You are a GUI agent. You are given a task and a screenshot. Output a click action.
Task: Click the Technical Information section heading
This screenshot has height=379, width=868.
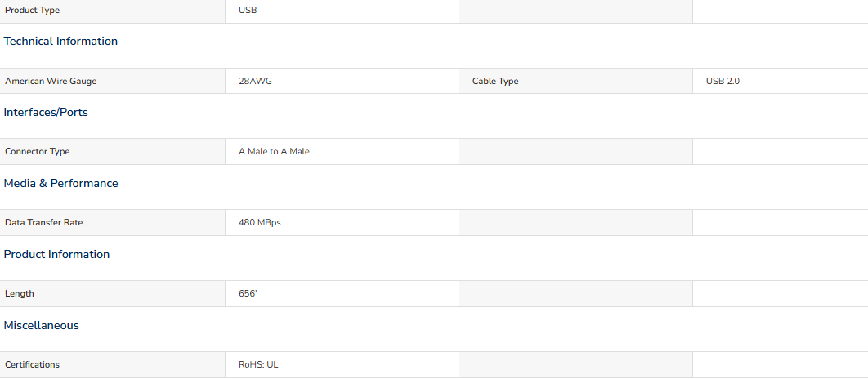pos(60,42)
